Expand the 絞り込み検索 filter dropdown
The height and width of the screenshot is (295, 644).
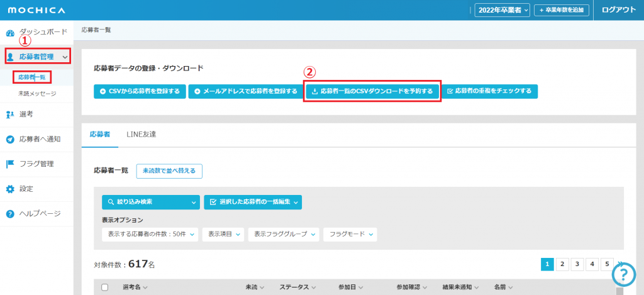(x=151, y=202)
